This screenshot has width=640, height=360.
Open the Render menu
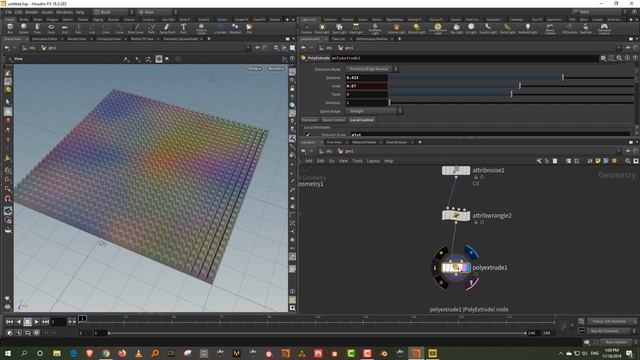(x=31, y=12)
